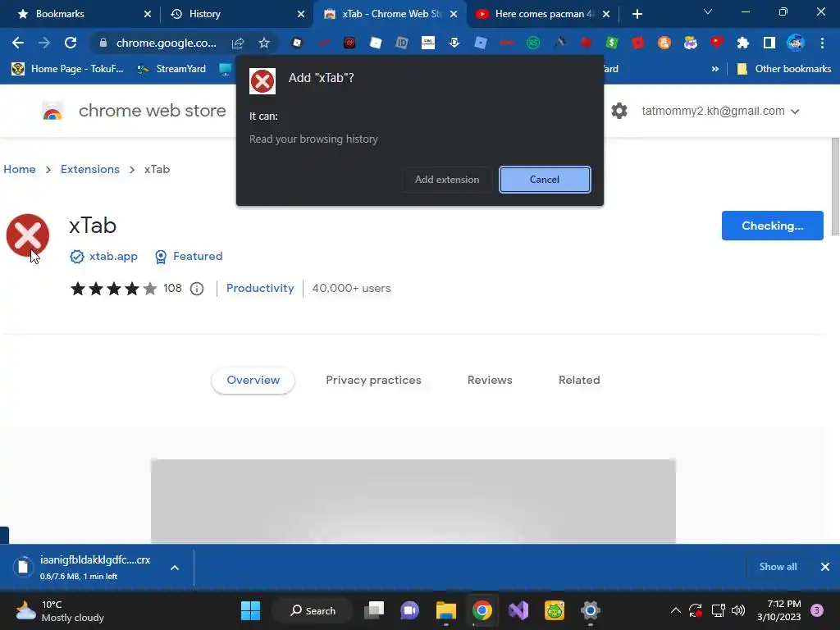The height and width of the screenshot is (630, 840).
Task: Open the Productivity category link
Action: 260,288
